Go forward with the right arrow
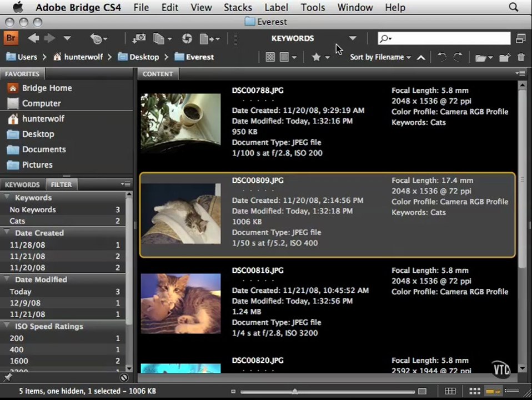Screen dimensions: 532x400 (x=50, y=38)
